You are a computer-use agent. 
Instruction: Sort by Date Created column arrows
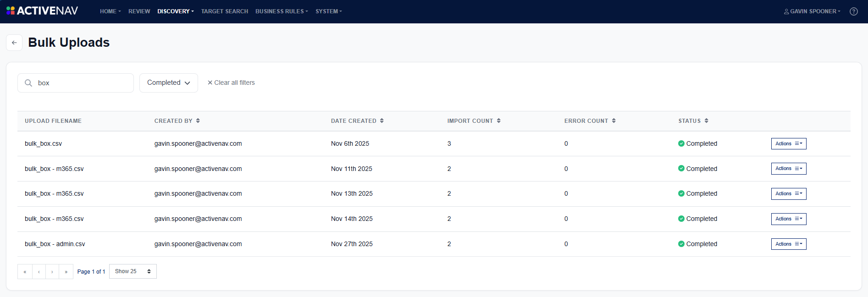pyautogui.click(x=381, y=121)
